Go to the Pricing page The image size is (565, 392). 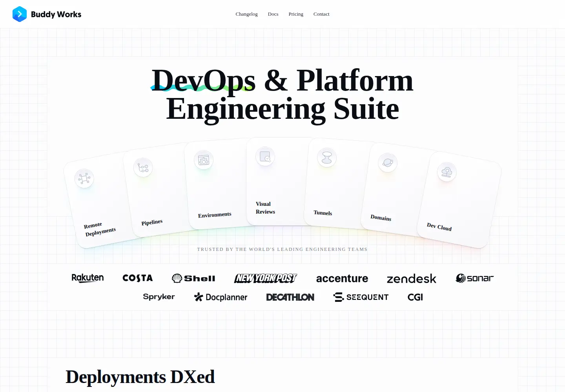tap(296, 14)
